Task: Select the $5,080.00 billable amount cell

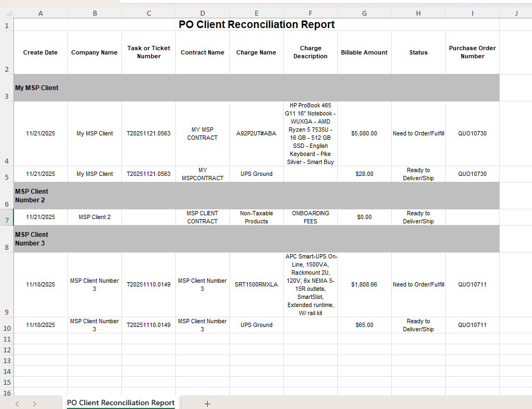Action: click(x=364, y=133)
